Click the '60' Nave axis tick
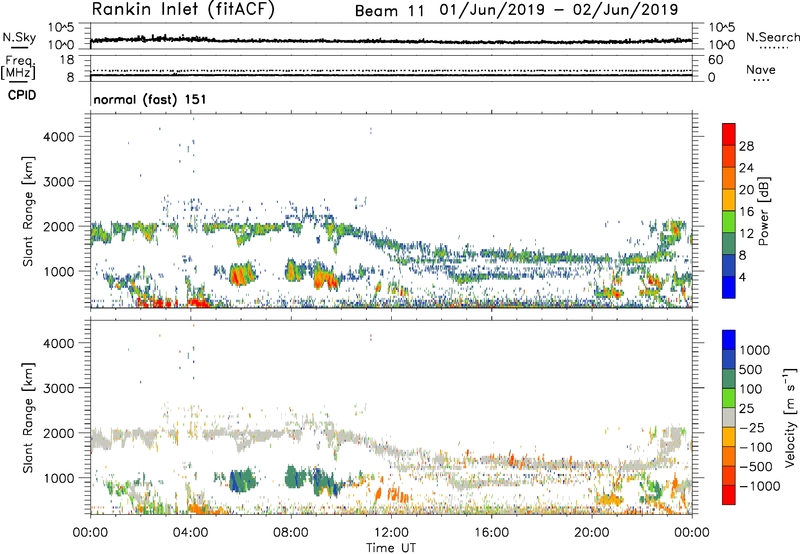The height and width of the screenshot is (554, 800). point(715,60)
